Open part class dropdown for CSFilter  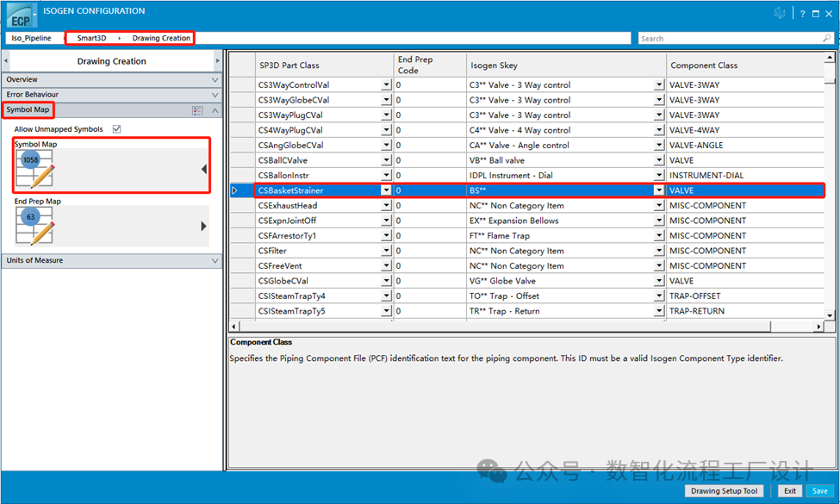click(386, 251)
